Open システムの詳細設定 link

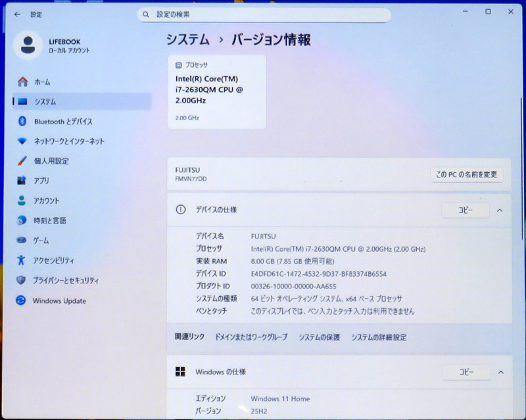pos(379,337)
